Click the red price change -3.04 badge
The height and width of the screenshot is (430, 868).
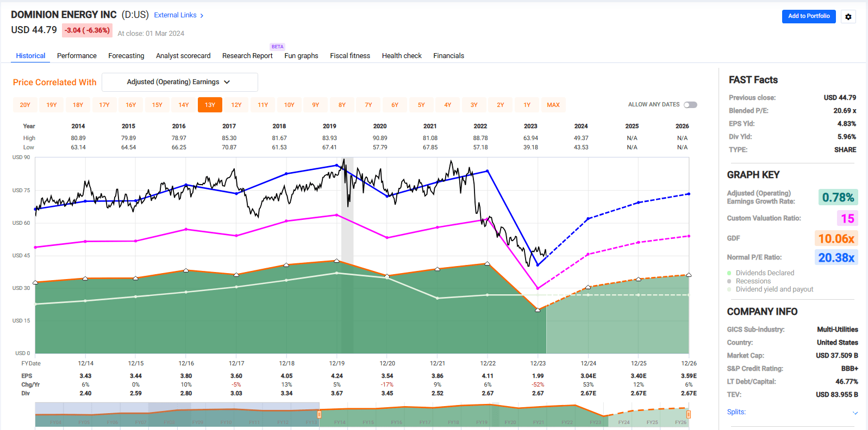pos(87,30)
